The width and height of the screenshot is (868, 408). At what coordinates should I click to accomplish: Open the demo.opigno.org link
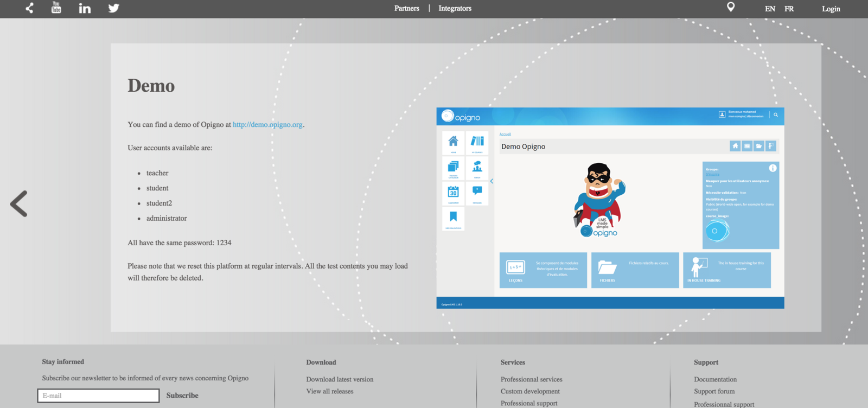coord(267,124)
